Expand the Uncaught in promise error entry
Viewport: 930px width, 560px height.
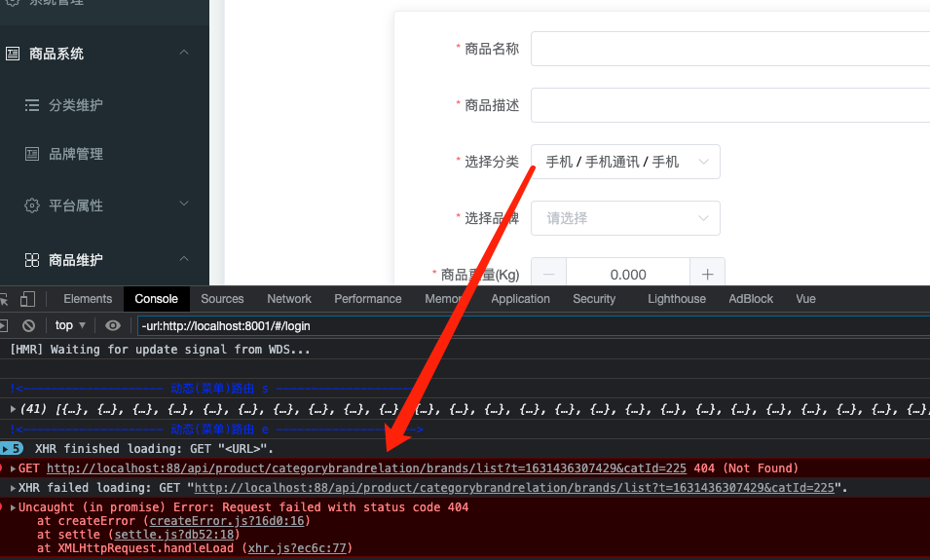point(13,507)
